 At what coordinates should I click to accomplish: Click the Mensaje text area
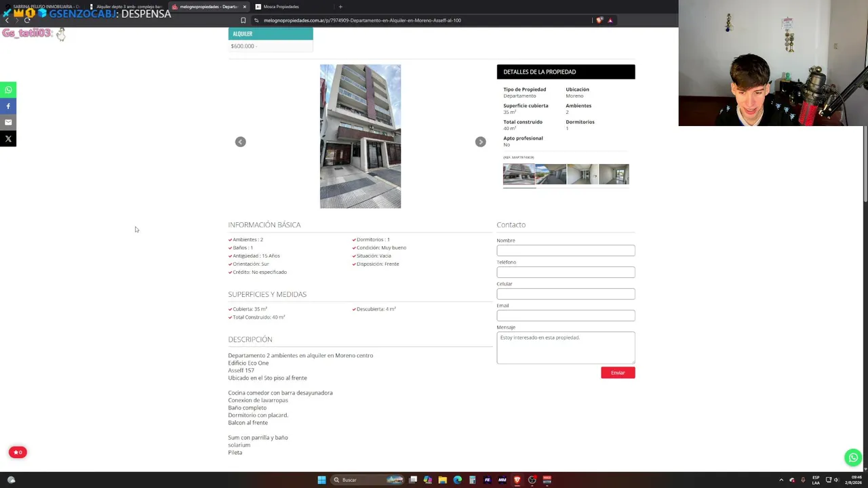(566, 348)
